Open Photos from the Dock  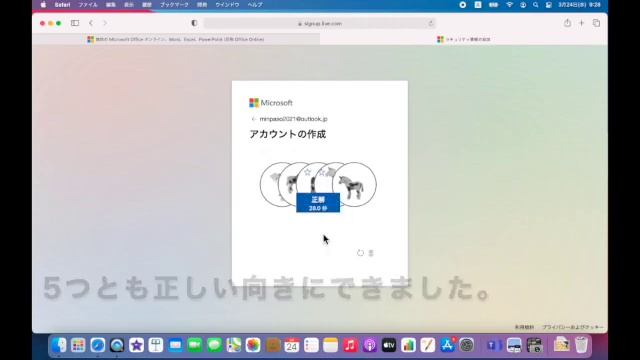point(253,345)
